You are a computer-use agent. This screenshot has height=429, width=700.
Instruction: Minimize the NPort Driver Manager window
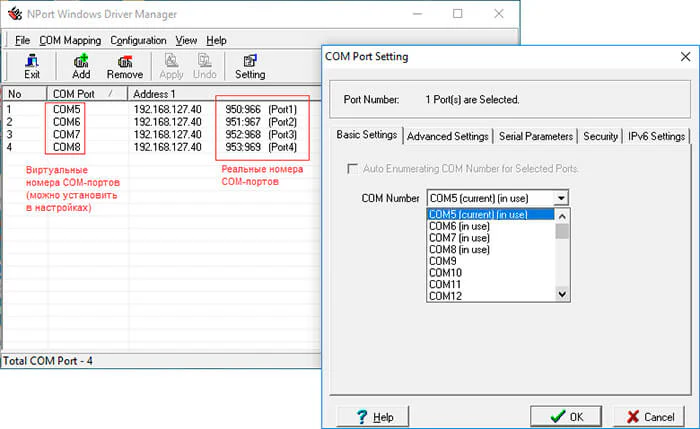click(x=417, y=14)
